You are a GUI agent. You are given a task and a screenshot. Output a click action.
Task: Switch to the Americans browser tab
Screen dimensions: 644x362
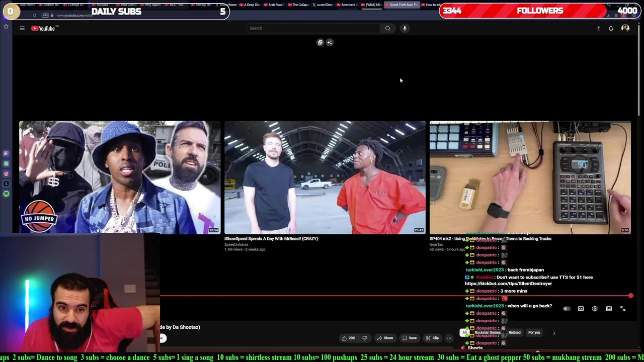point(347,5)
